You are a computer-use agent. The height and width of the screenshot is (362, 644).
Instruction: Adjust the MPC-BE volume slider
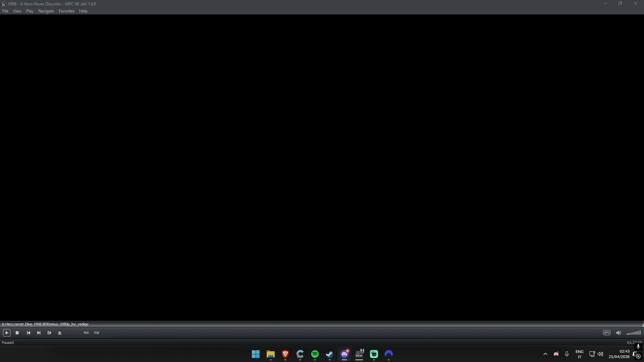[x=633, y=333]
